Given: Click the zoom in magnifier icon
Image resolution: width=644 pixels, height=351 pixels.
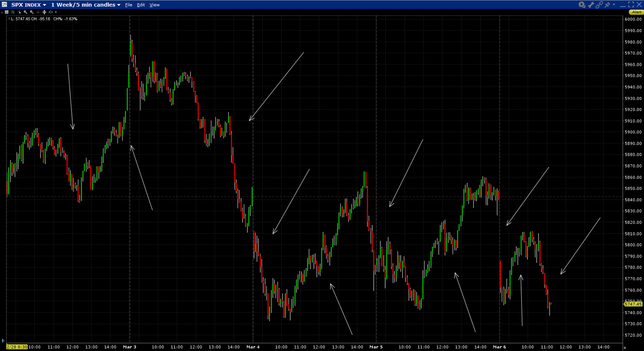Looking at the screenshot, I should (x=25, y=12).
